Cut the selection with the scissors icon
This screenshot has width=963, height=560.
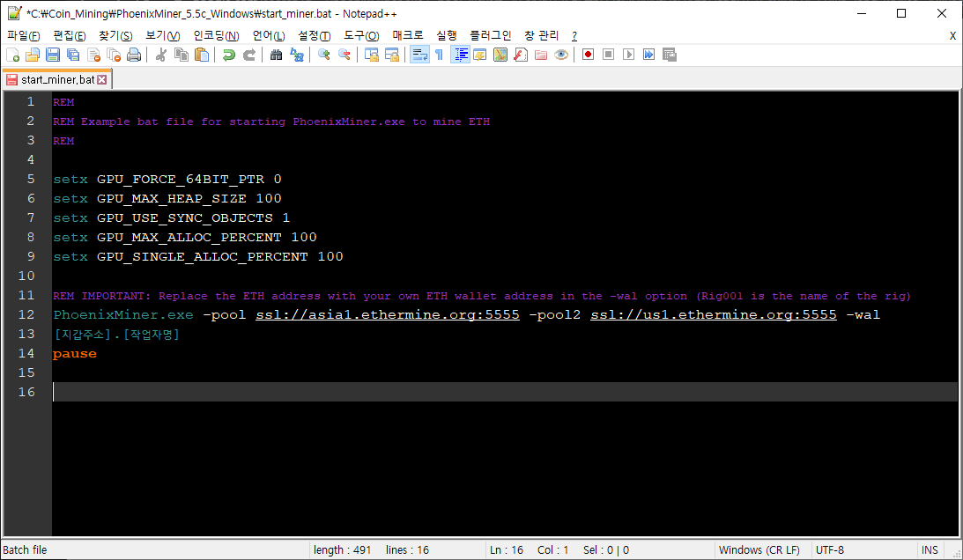161,55
